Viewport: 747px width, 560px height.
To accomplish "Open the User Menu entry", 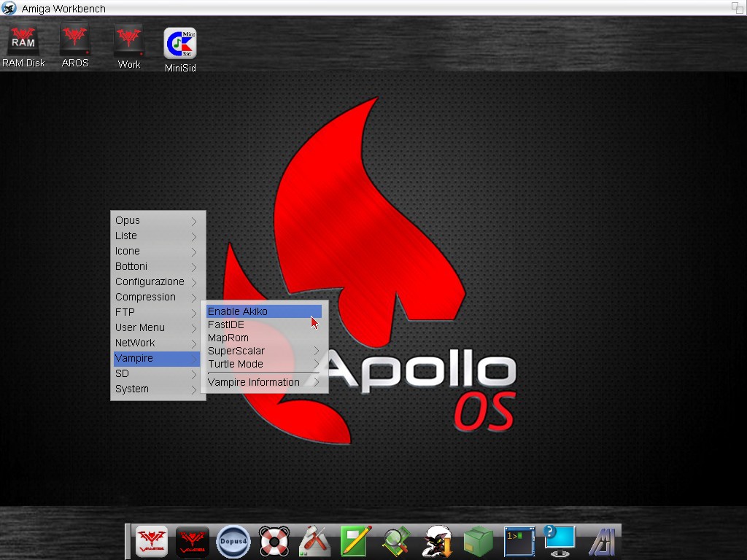I will pos(157,327).
